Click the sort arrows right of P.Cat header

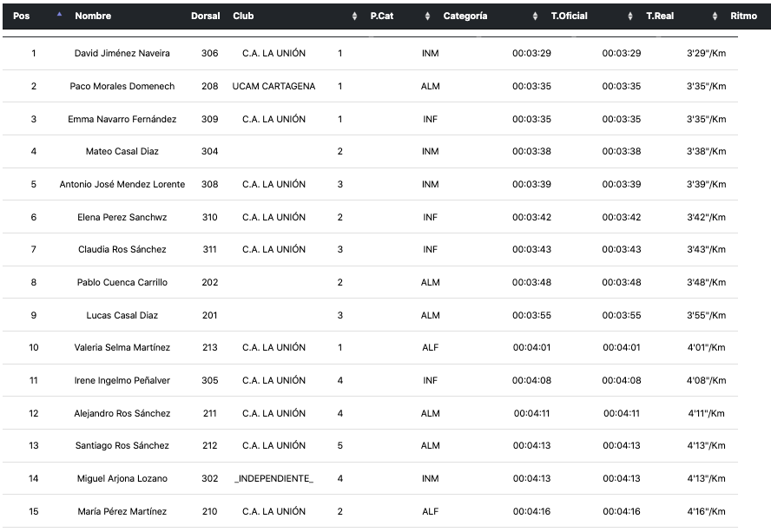pos(427,16)
